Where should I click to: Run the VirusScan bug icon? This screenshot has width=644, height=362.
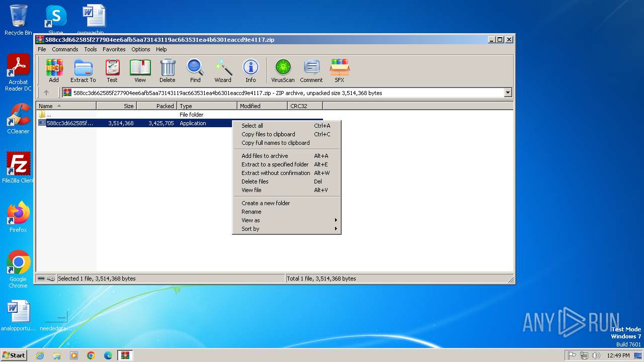pyautogui.click(x=283, y=71)
